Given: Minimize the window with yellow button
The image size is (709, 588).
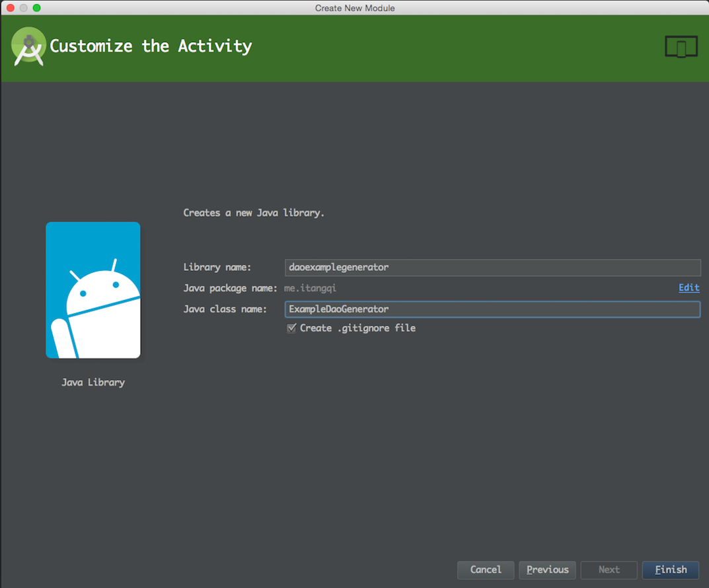Looking at the screenshot, I should (x=23, y=8).
